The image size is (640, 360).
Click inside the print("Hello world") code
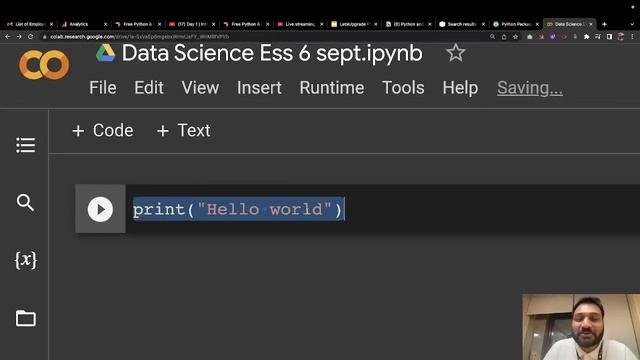tap(238, 209)
